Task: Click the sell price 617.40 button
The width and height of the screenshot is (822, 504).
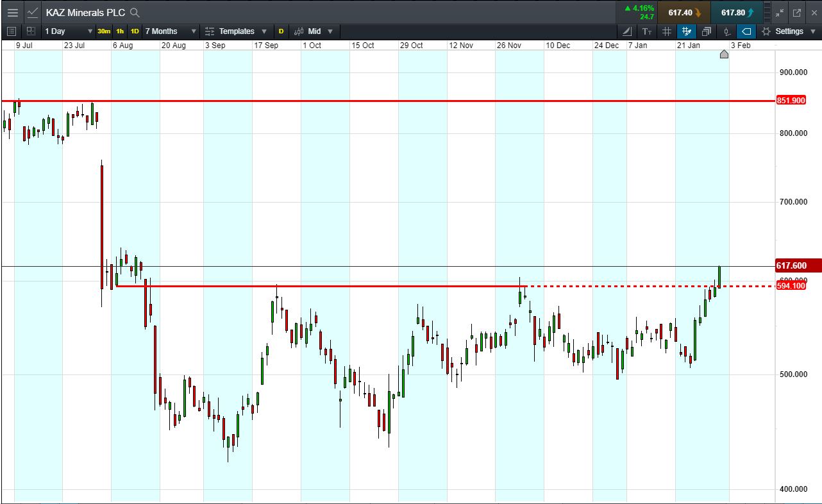Action: (x=684, y=12)
